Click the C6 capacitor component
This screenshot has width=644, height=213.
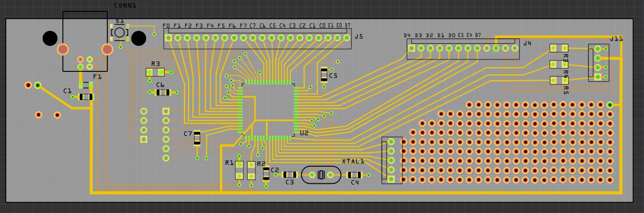pyautogui.click(x=163, y=92)
